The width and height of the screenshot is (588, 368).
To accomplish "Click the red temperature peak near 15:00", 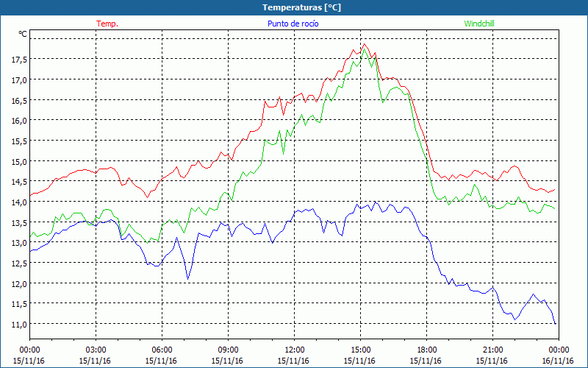I will (x=364, y=44).
